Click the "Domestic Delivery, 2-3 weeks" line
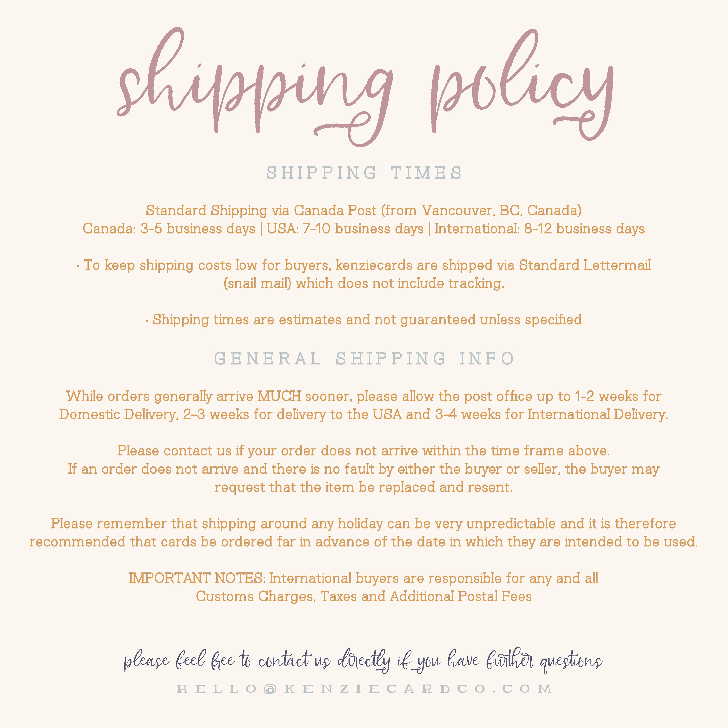The width and height of the screenshot is (728, 728). point(364,414)
